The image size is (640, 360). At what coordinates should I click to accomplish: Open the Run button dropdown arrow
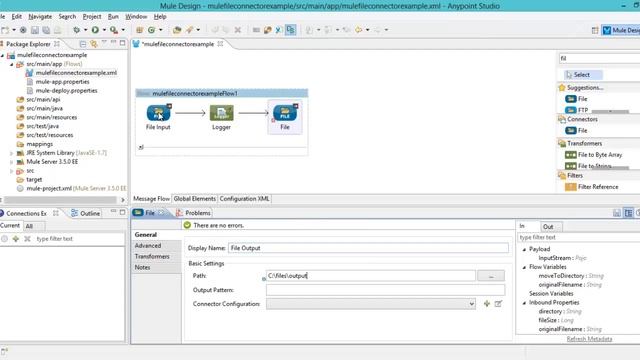coord(104,30)
